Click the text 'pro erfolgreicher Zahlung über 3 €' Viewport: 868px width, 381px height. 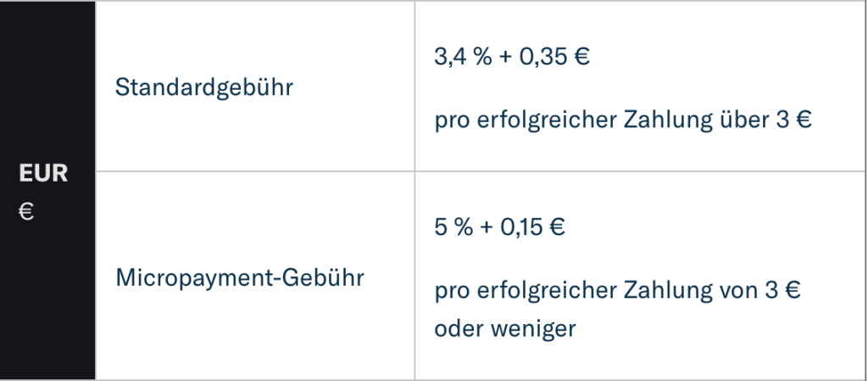(623, 120)
